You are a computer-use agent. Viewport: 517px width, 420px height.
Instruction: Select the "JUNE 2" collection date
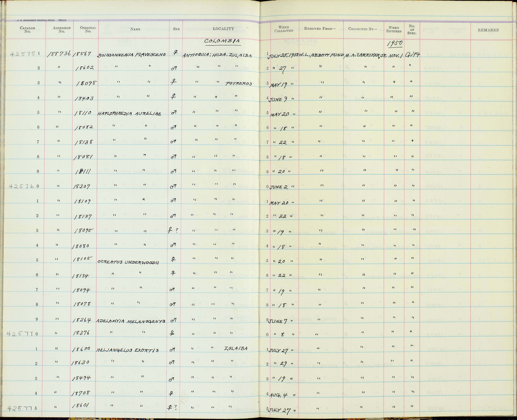click(x=279, y=187)
